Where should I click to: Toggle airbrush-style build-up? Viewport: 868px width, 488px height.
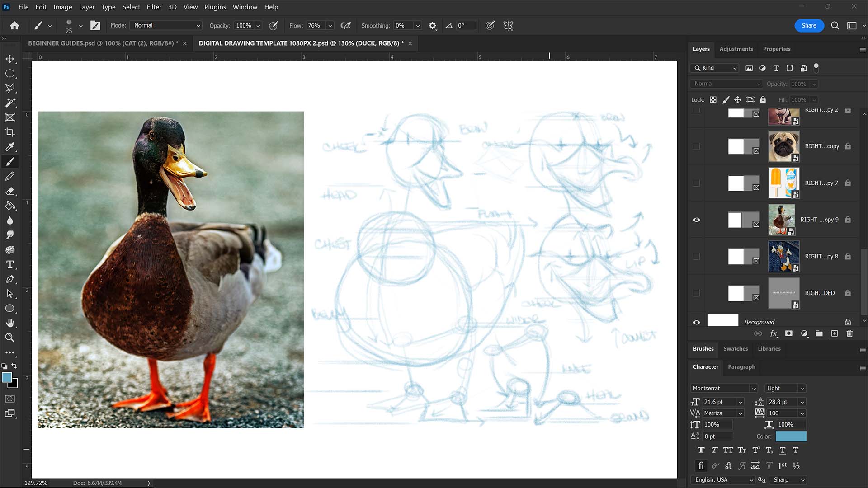[346, 26]
